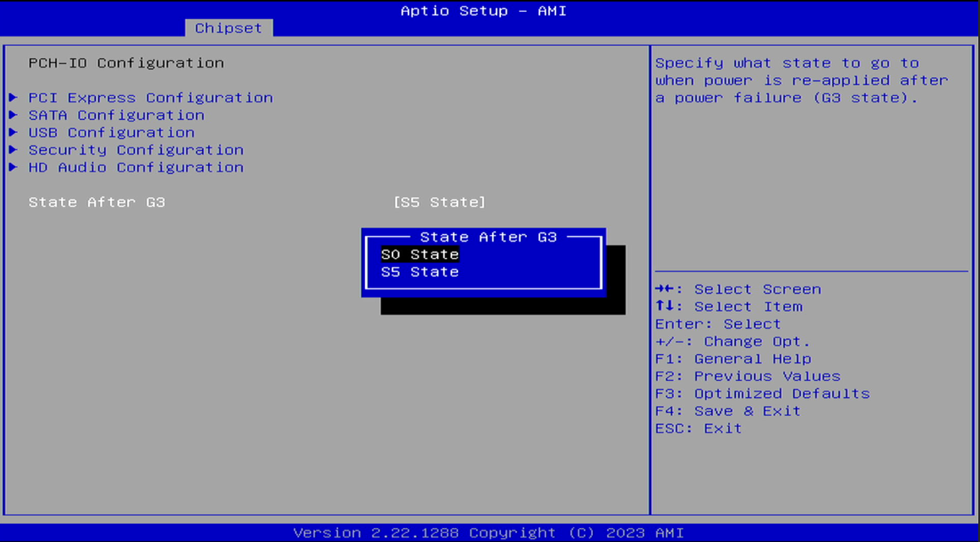Click the arrow marker before USB Configuration
The height and width of the screenshot is (542, 980).
pos(14,133)
